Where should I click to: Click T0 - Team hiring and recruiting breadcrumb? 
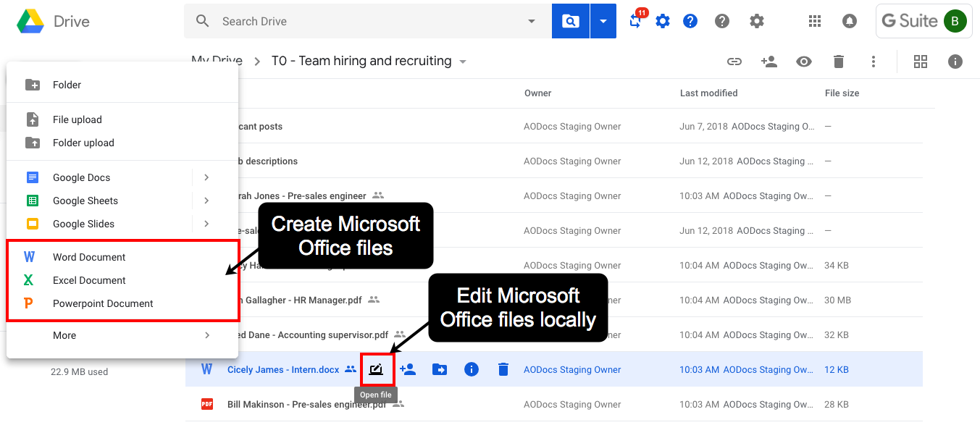point(361,61)
